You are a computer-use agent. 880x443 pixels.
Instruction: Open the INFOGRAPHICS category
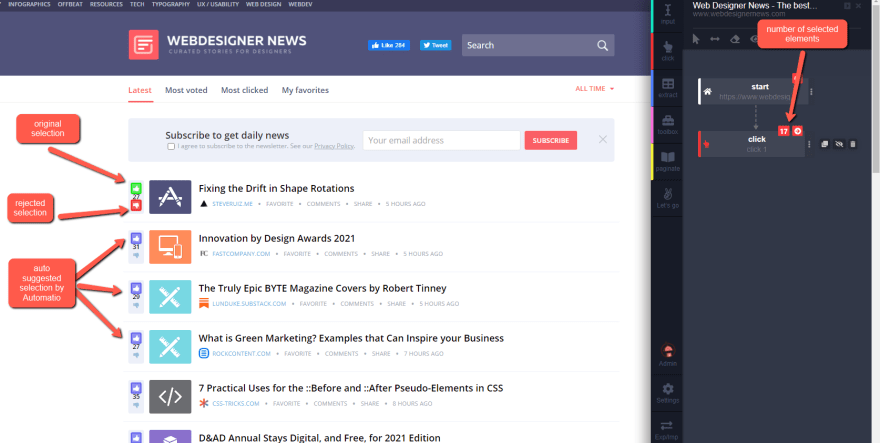point(29,4)
